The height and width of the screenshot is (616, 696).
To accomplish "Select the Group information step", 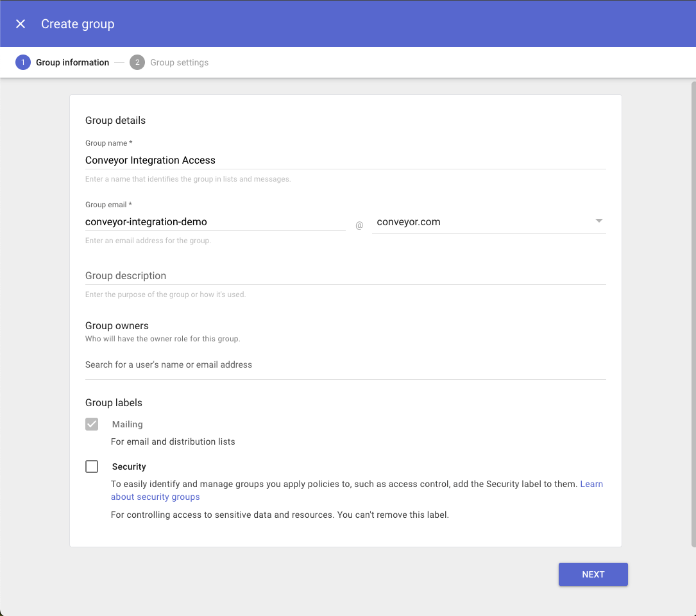I will point(72,63).
